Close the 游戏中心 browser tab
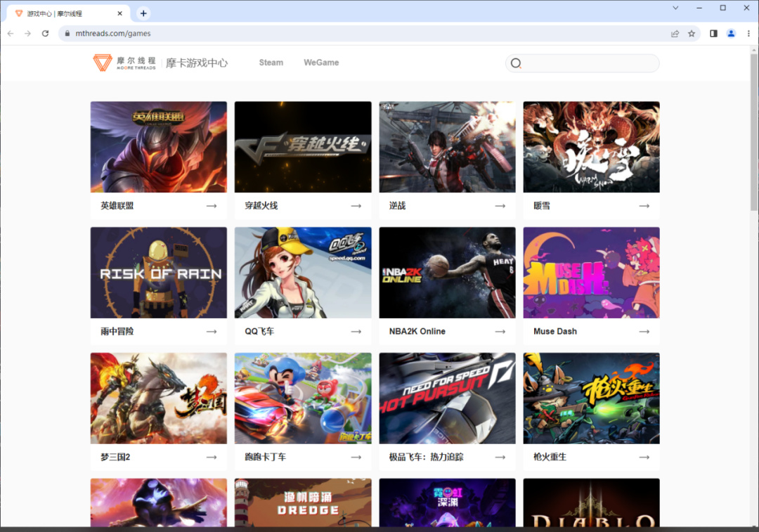This screenshot has width=759, height=532. tap(120, 13)
